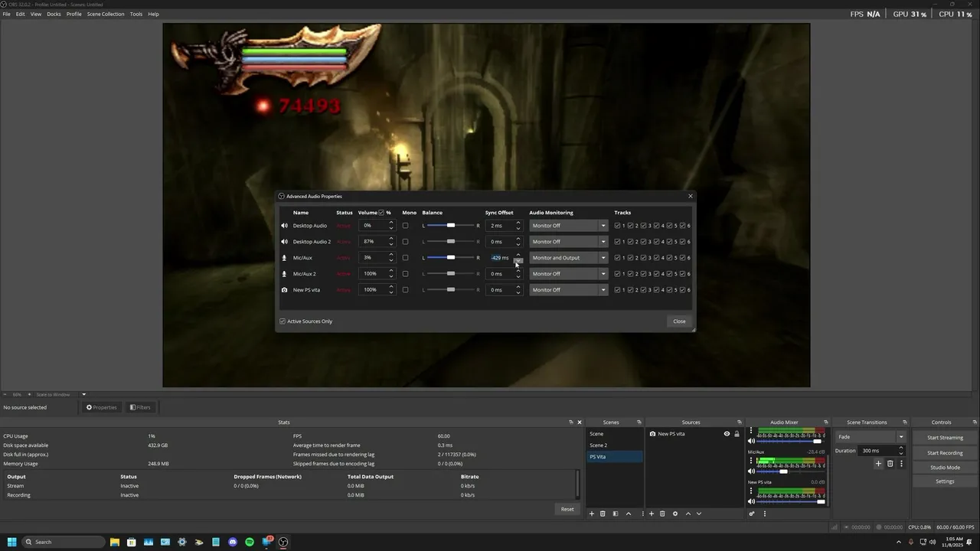Viewport: 980px width, 551px height.
Task: Enter Studio Mode
Action: (x=945, y=468)
